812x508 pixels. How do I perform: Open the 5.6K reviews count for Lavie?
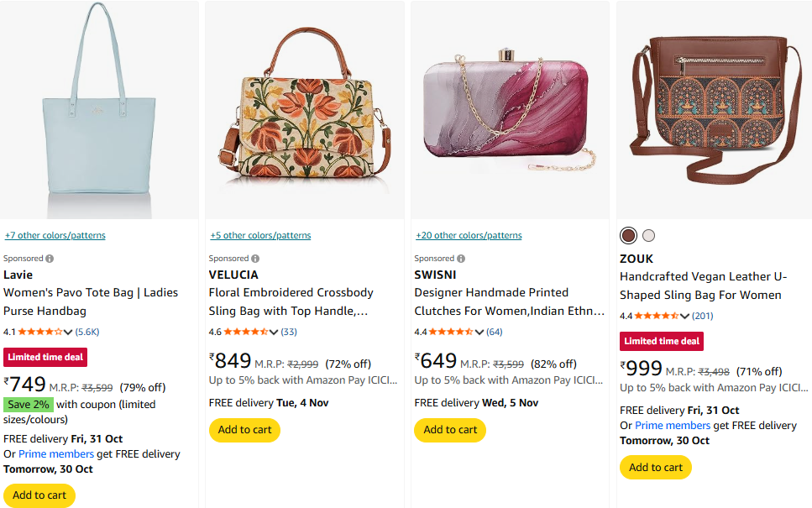point(87,332)
